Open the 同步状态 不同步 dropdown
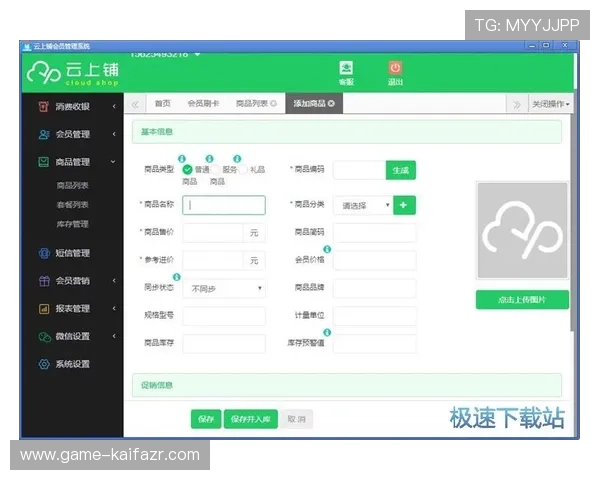The image size is (600, 480). click(x=224, y=288)
